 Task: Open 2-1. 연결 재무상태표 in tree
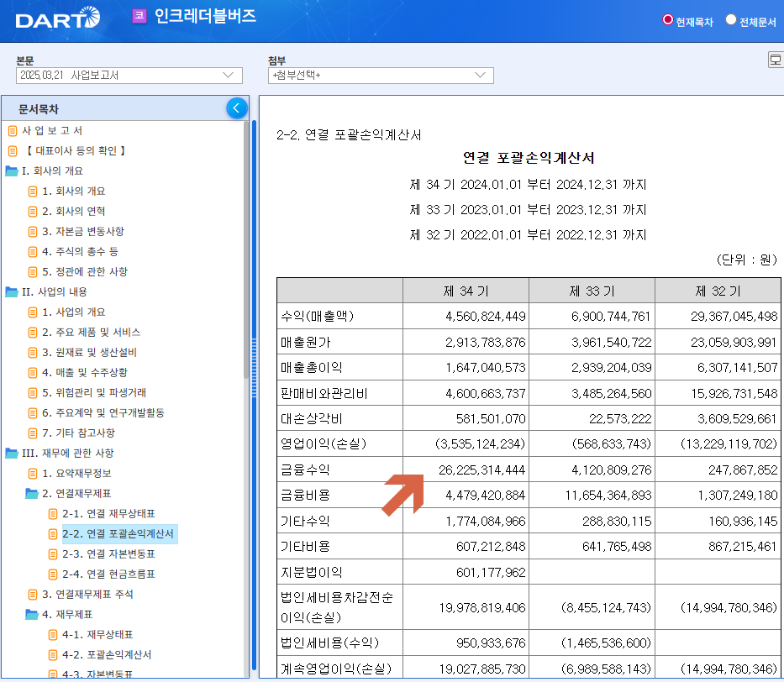coord(108,514)
